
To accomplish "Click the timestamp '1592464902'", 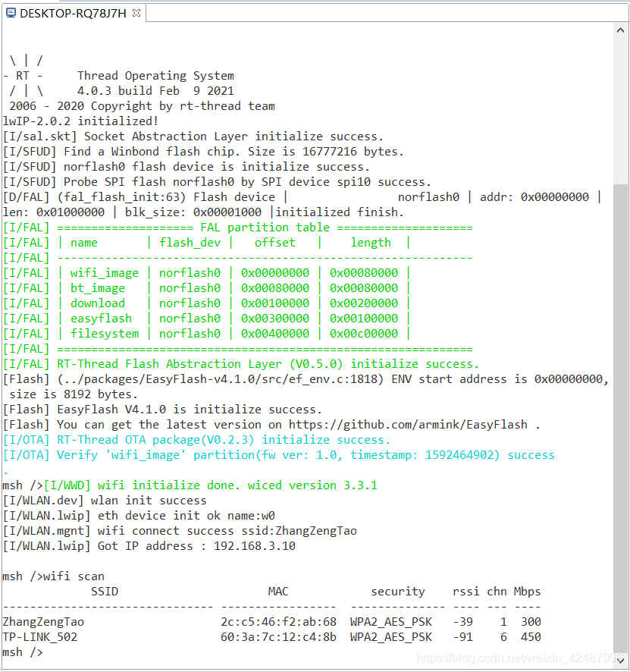I will [459, 455].
